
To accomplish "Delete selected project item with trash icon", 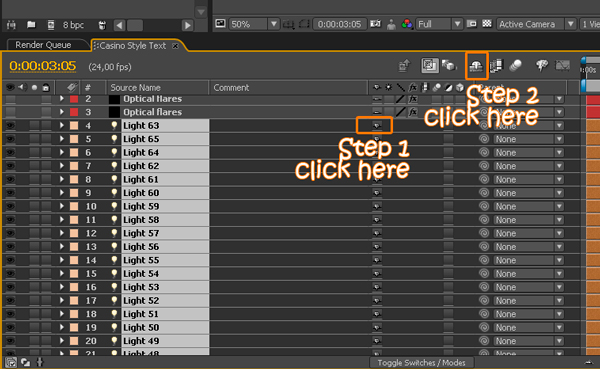I will (102, 25).
